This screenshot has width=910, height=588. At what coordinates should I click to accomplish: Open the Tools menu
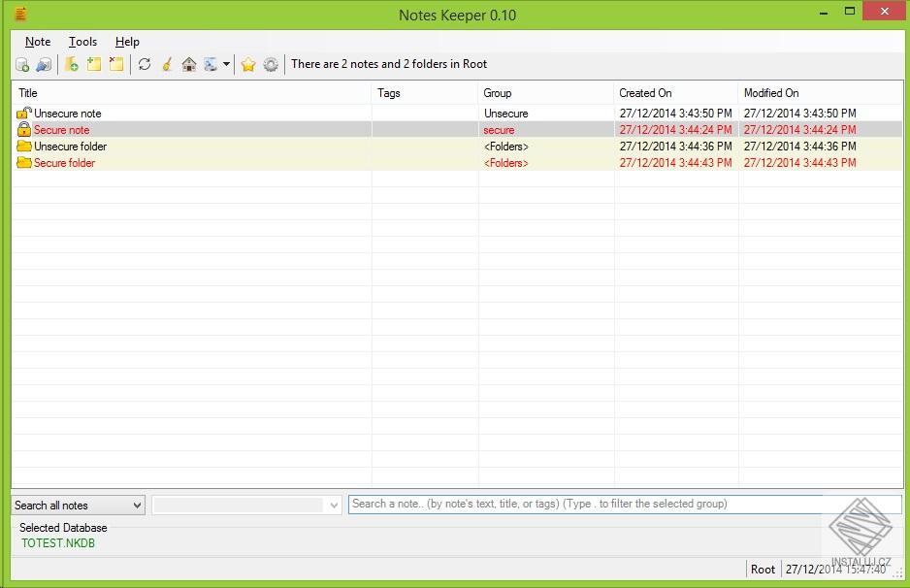coord(82,42)
